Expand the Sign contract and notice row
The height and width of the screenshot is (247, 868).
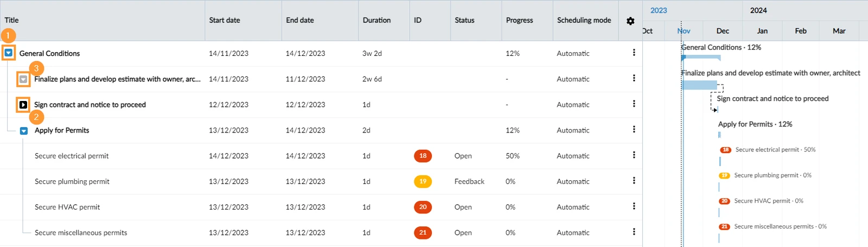pyautogui.click(x=23, y=105)
